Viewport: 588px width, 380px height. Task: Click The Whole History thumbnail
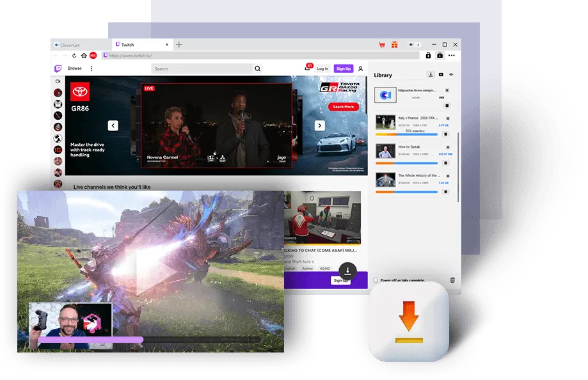pyautogui.click(x=386, y=180)
